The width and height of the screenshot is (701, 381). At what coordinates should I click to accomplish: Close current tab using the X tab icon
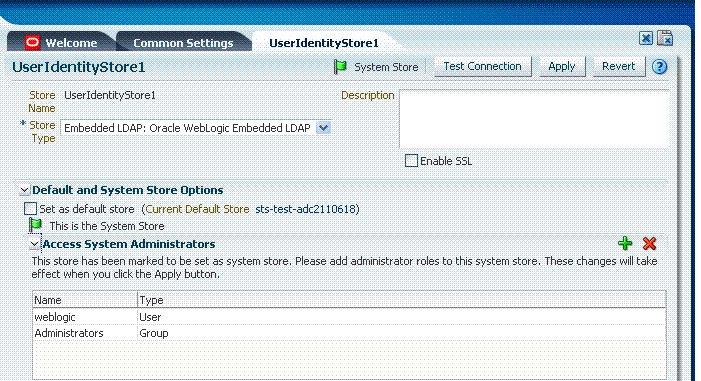[646, 38]
